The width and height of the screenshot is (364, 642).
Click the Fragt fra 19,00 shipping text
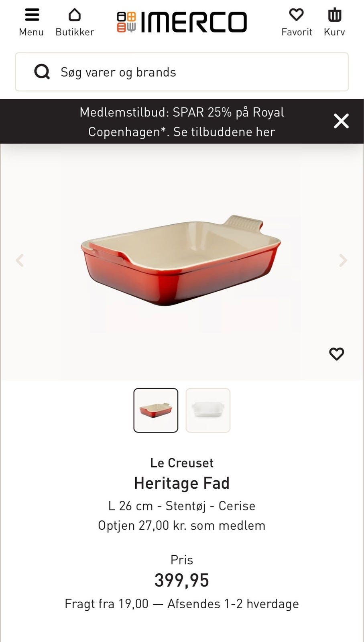click(x=106, y=603)
